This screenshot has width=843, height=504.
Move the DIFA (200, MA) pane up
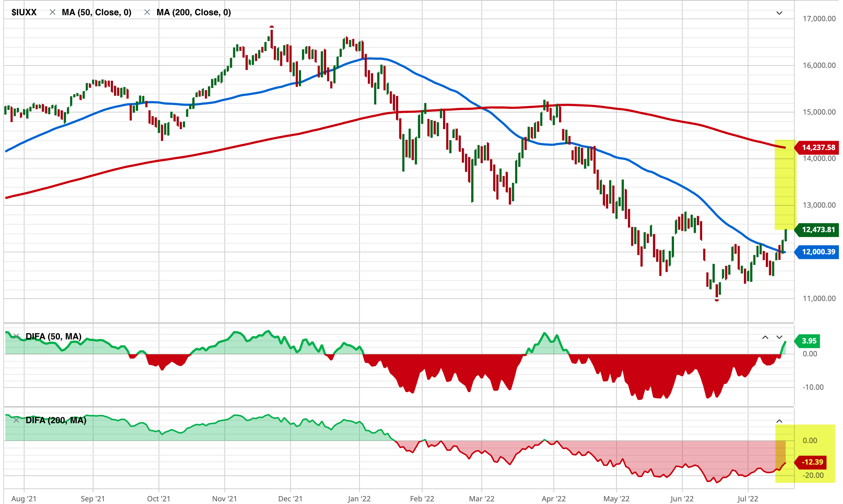pos(779,421)
